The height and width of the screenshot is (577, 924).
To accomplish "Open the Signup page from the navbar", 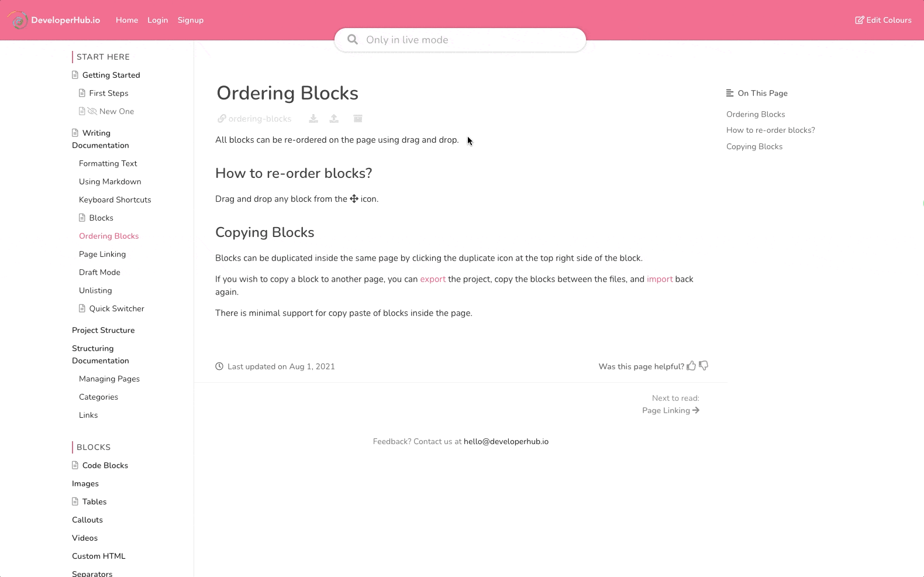I will 191,20.
